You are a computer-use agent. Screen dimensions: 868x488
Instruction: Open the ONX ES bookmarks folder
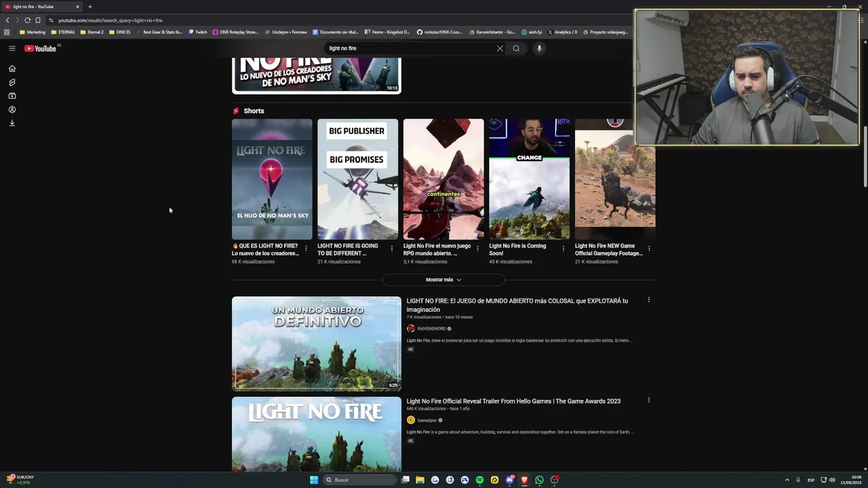pos(120,32)
